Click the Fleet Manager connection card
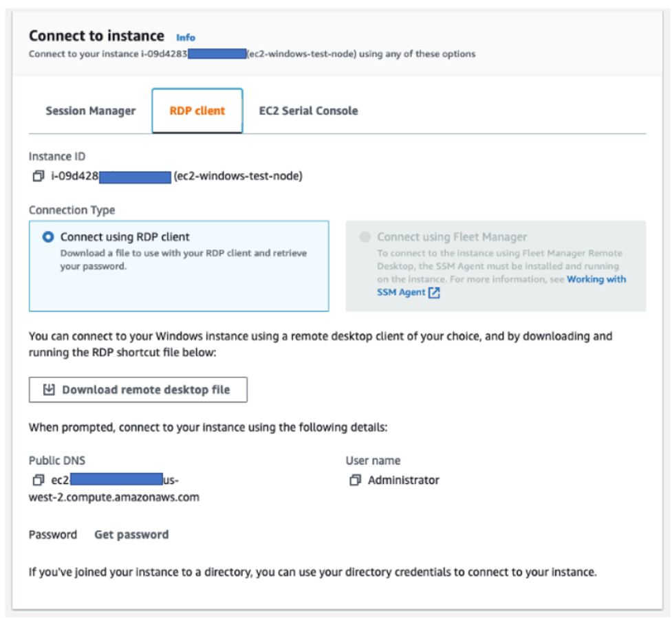 (x=495, y=266)
